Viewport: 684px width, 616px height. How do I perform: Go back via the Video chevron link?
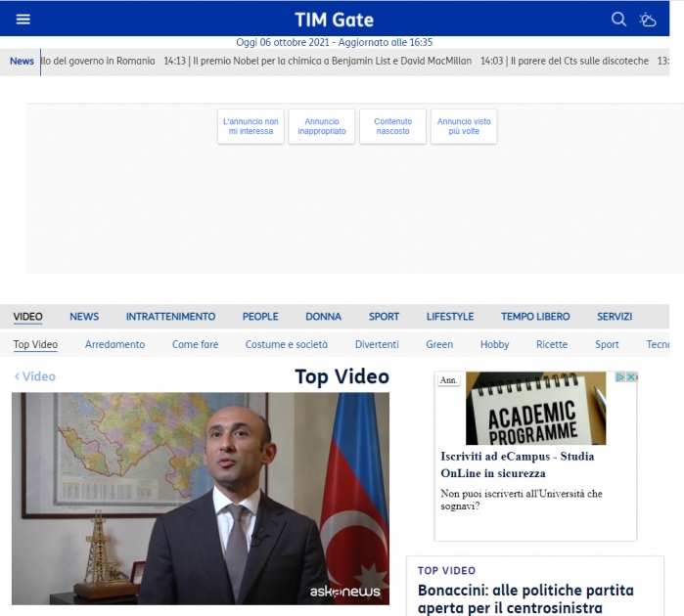point(35,376)
